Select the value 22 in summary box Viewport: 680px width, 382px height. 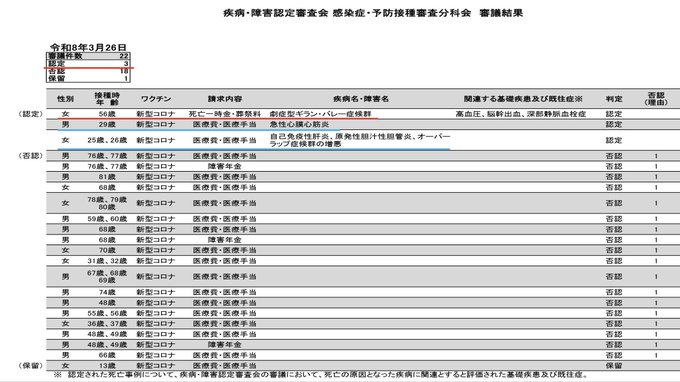[x=124, y=56]
